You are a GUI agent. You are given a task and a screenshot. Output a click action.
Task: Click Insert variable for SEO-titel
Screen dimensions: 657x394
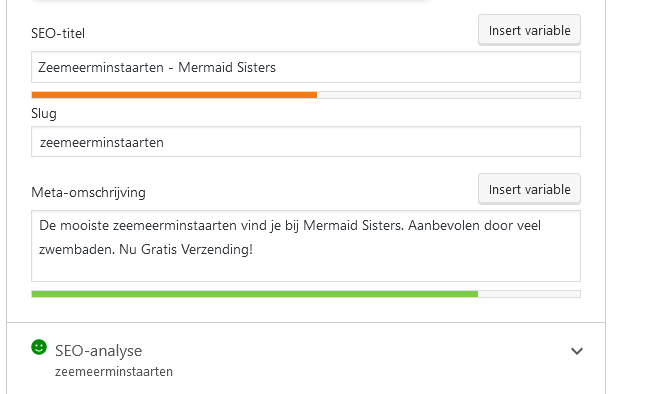529,30
